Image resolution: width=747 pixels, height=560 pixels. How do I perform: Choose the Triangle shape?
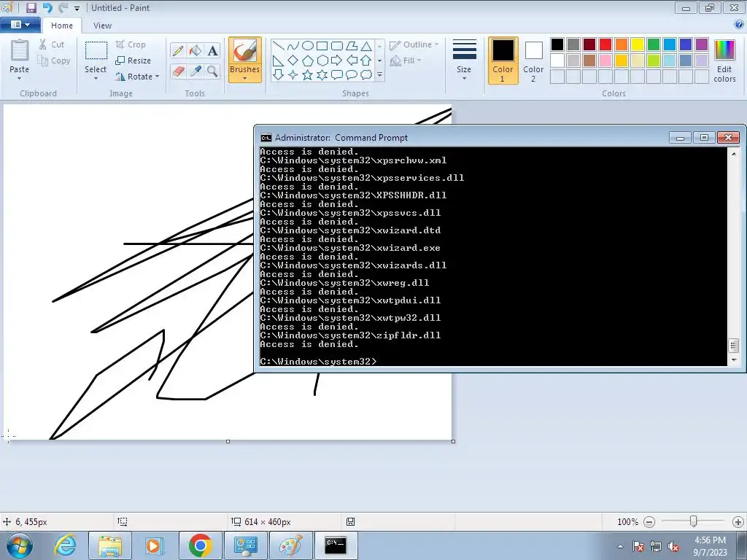(366, 46)
